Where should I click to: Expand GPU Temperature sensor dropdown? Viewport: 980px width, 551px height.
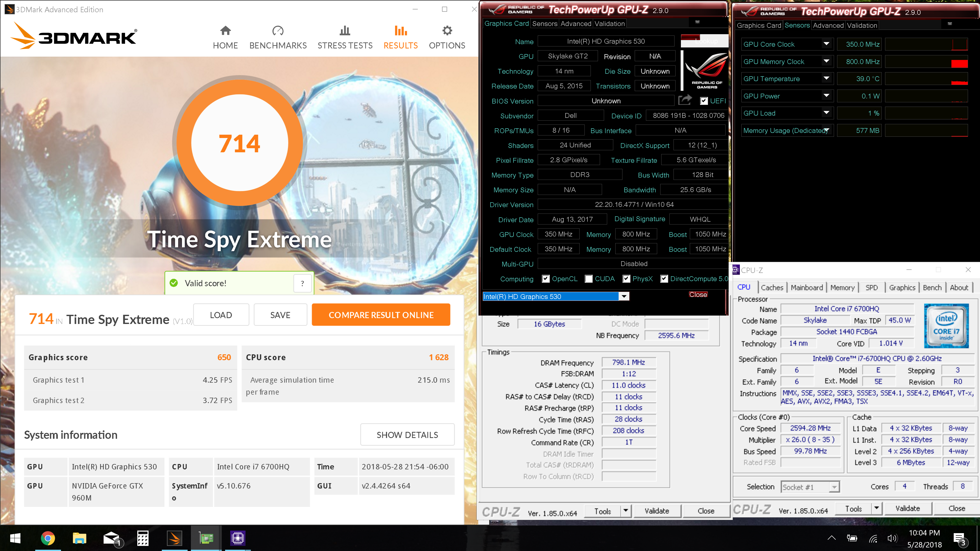826,78
